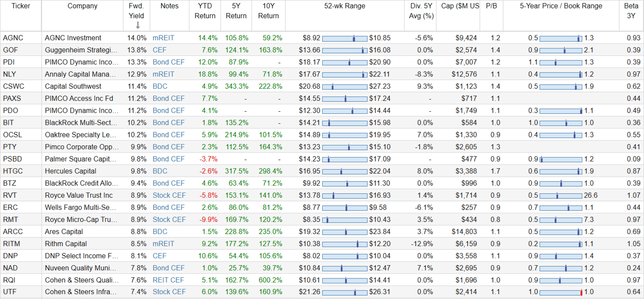Sort by the 5Y Return column header

pos(236,11)
